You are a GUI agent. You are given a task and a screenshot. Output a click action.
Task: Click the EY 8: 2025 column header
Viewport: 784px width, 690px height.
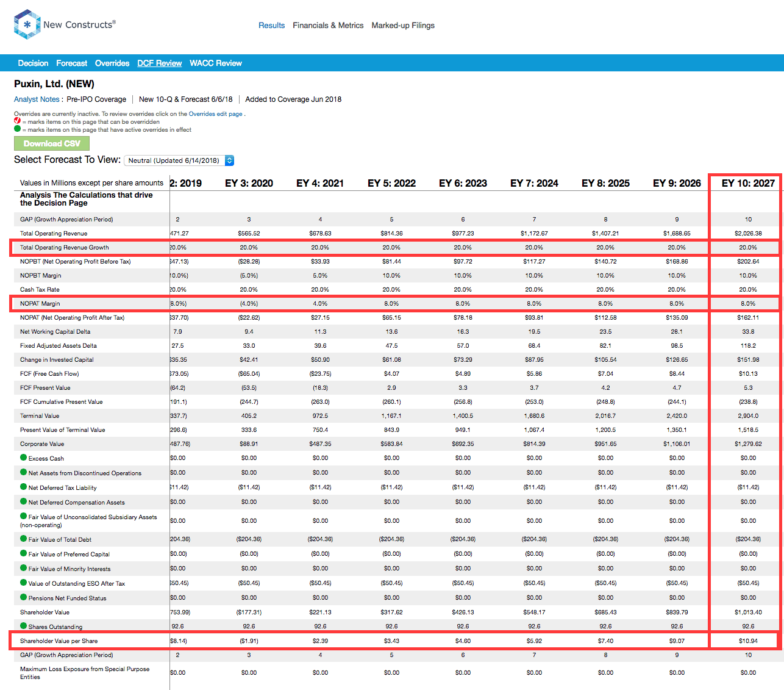(x=605, y=183)
